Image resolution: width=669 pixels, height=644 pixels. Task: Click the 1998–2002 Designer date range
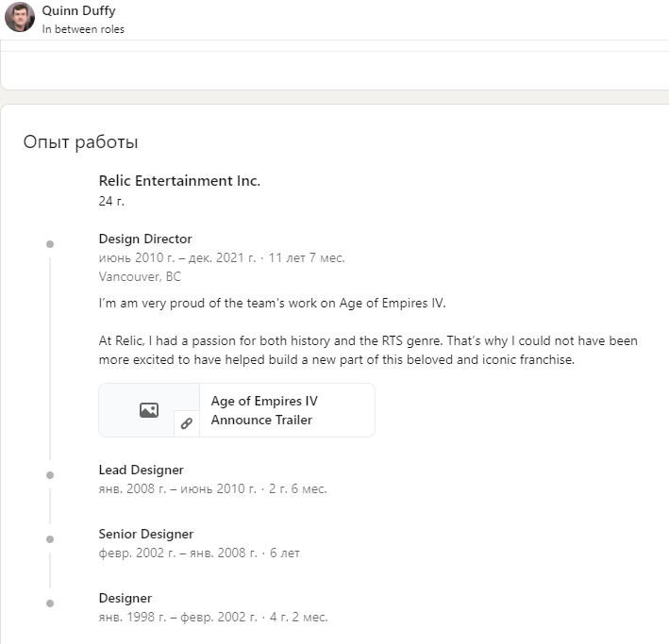pos(213,617)
